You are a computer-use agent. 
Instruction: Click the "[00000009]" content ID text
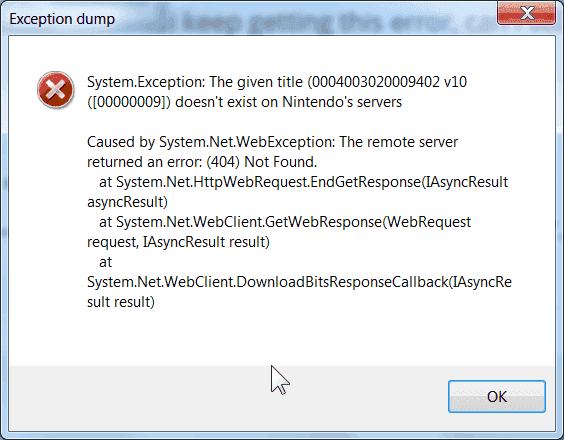click(129, 102)
